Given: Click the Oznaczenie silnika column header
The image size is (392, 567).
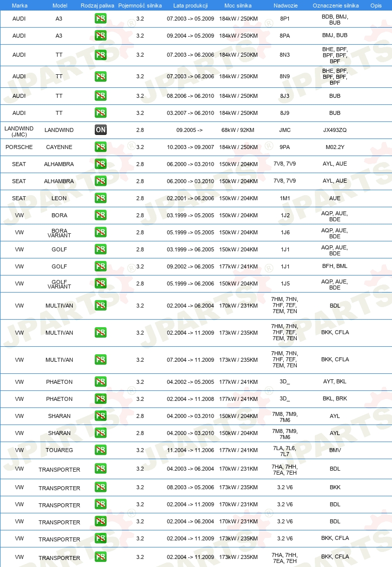Looking at the screenshot, I should [336, 6].
